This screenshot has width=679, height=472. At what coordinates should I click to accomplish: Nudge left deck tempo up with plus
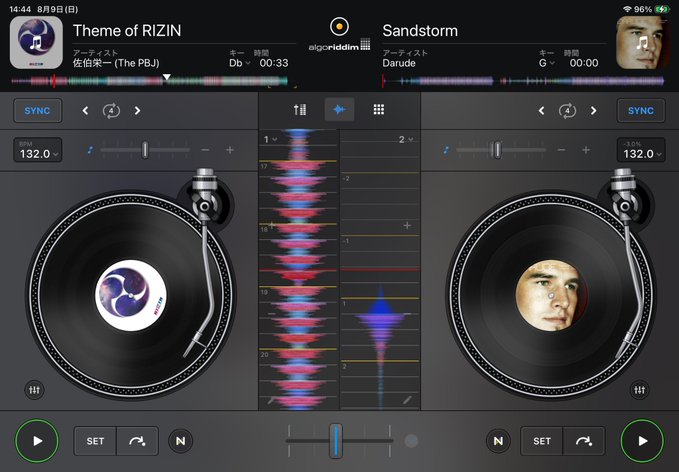(x=230, y=150)
